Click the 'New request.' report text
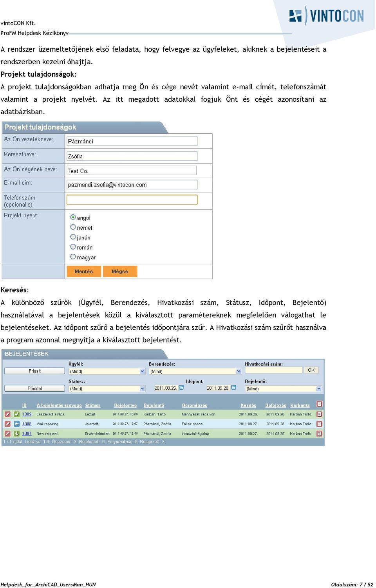This screenshot has width=376, height=588. click(x=48, y=433)
